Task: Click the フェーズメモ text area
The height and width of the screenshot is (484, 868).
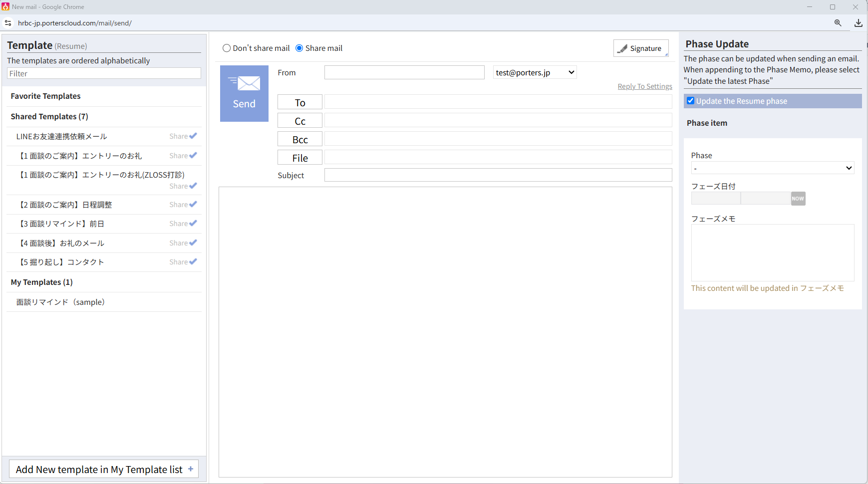Action: click(773, 252)
